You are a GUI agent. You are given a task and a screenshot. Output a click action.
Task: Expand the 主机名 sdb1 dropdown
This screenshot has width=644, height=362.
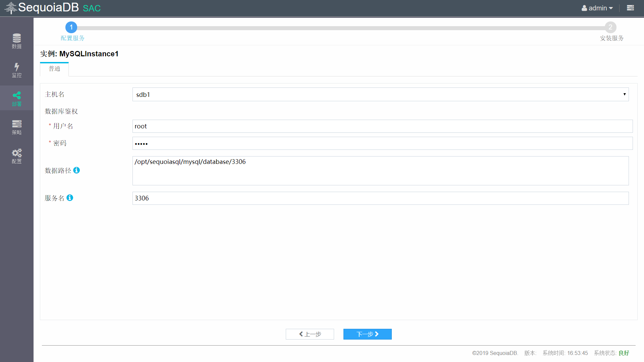tap(380, 95)
